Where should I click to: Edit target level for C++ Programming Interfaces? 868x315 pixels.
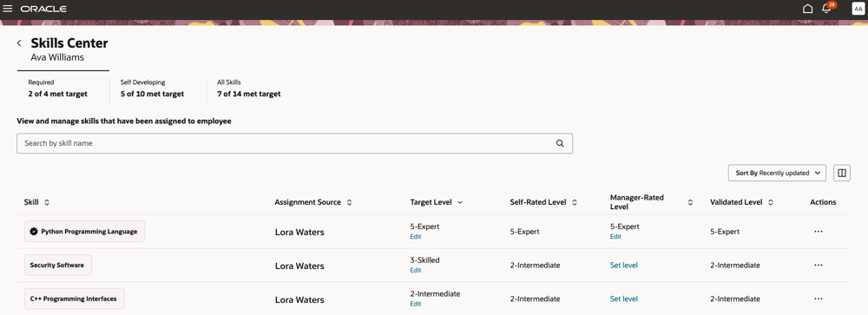(416, 304)
